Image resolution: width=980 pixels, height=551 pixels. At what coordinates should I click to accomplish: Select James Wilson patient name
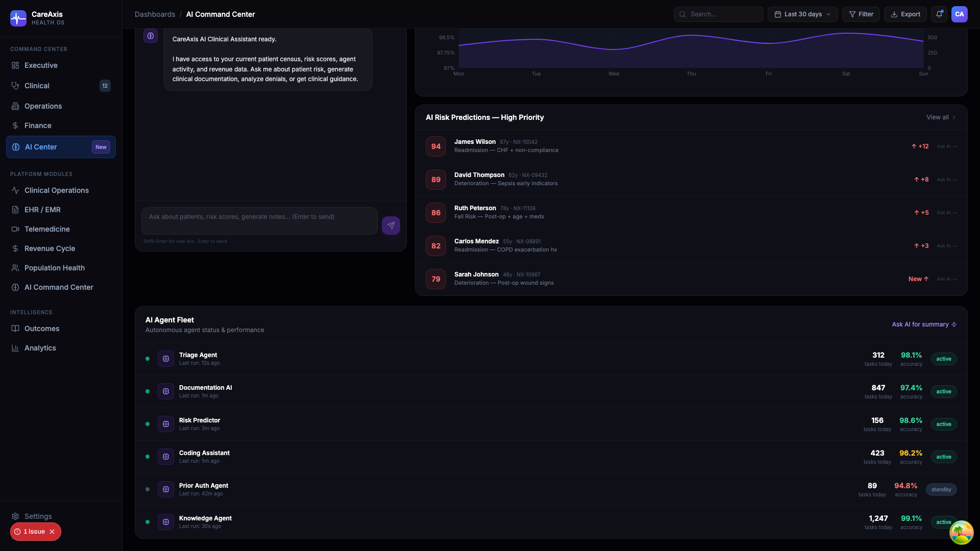[x=475, y=142]
